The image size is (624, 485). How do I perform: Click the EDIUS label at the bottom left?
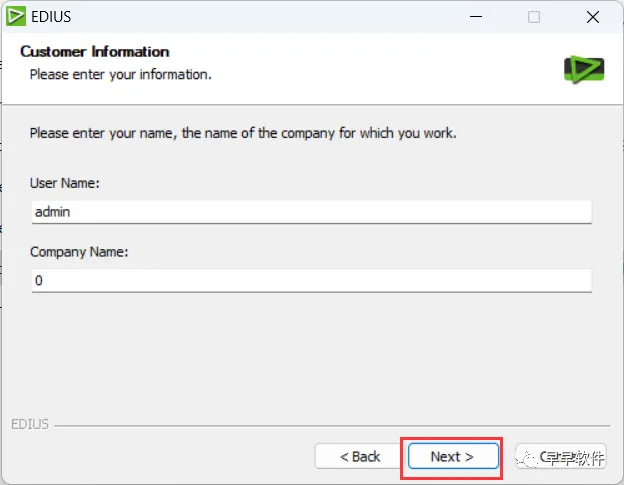pyautogui.click(x=29, y=424)
